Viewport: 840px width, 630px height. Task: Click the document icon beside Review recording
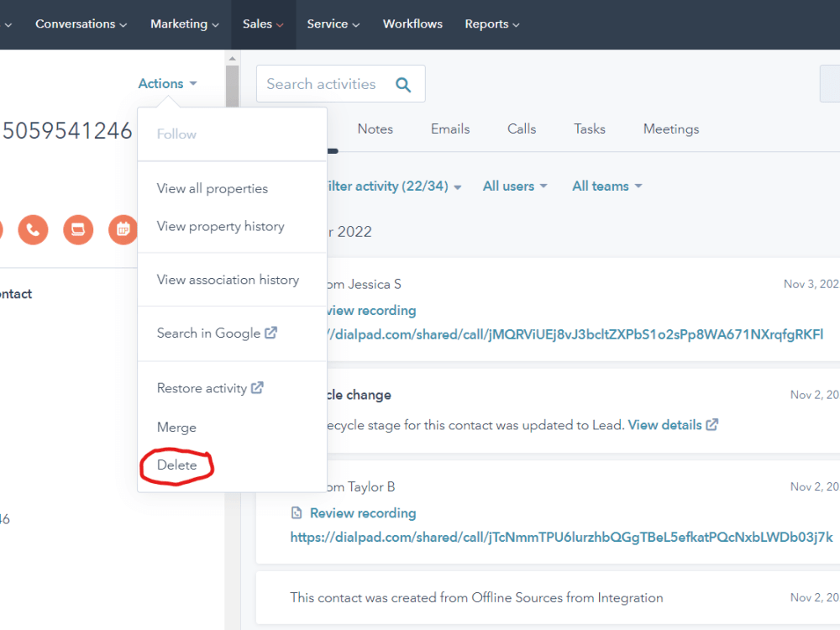click(297, 512)
